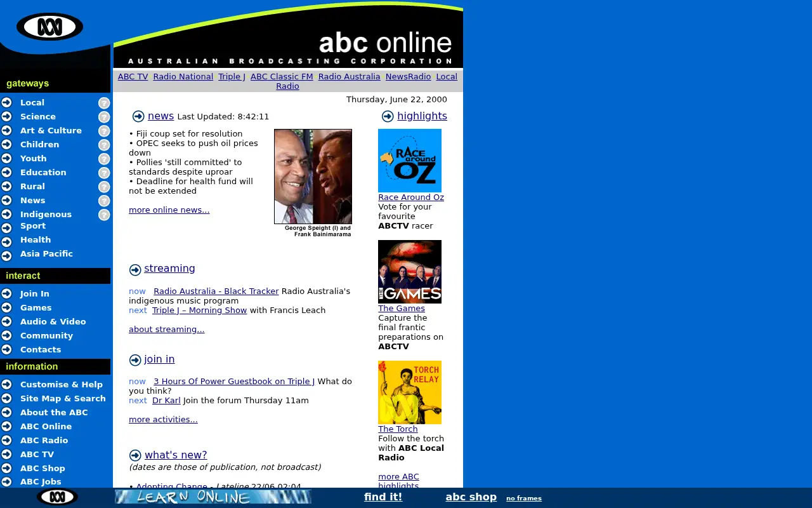812x508 pixels.
Task: Open the 'more online news...' link
Action: tap(169, 210)
